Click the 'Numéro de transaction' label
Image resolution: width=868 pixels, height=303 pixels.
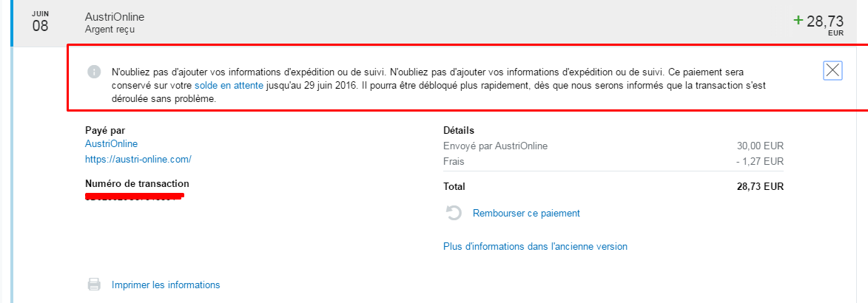pos(138,183)
